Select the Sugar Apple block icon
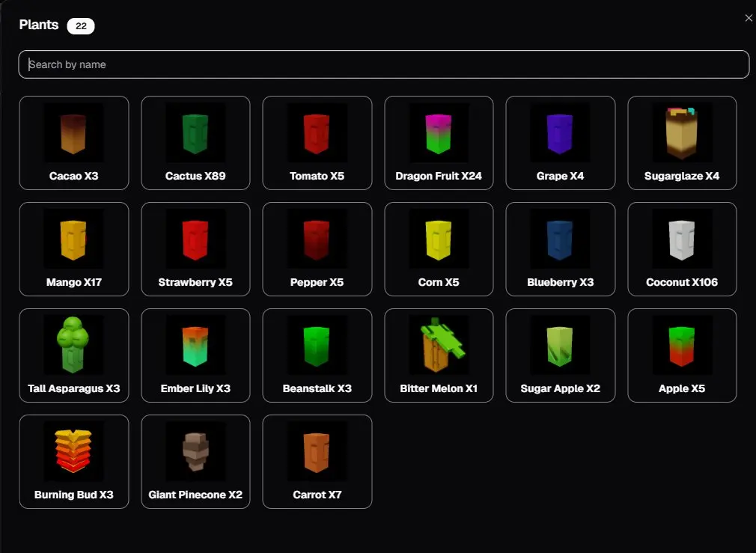Screen dimensions: 756x553 coord(560,345)
